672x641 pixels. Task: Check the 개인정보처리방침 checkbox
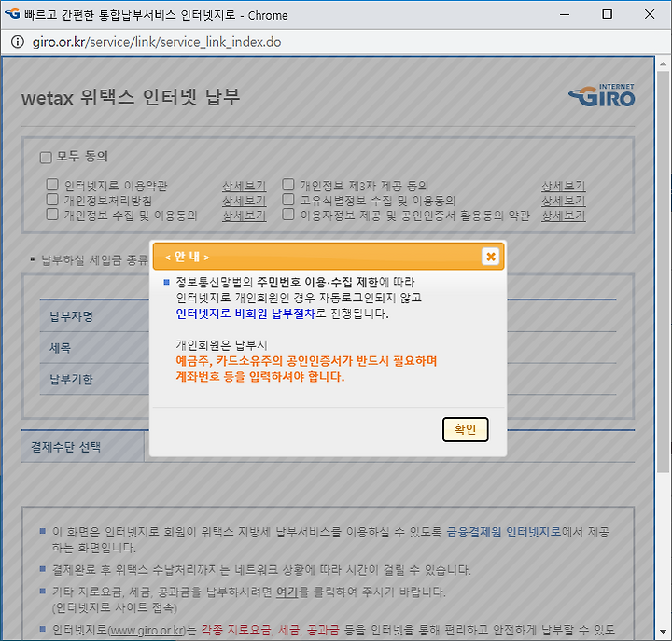click(x=52, y=200)
